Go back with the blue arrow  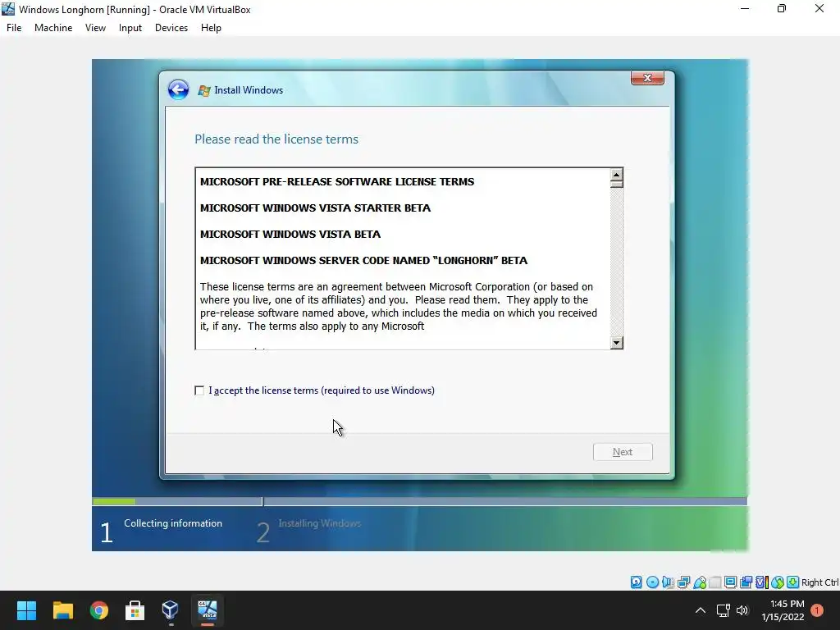pyautogui.click(x=178, y=89)
